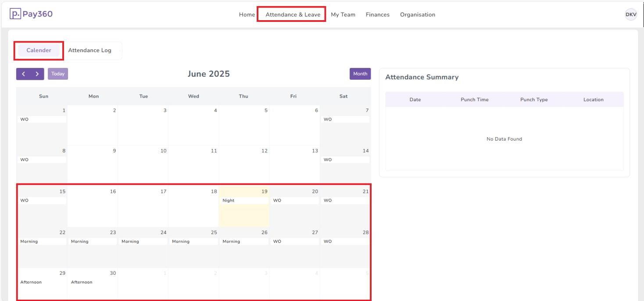Open Attendance & Leave menu
Image resolution: width=644 pixels, height=301 pixels.
coord(293,14)
